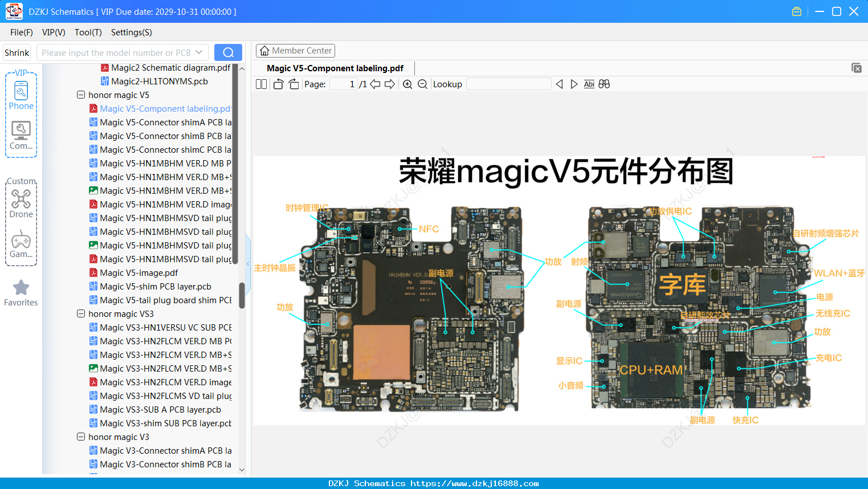Image resolution: width=868 pixels, height=489 pixels.
Task: Click the page number input box
Action: point(344,84)
